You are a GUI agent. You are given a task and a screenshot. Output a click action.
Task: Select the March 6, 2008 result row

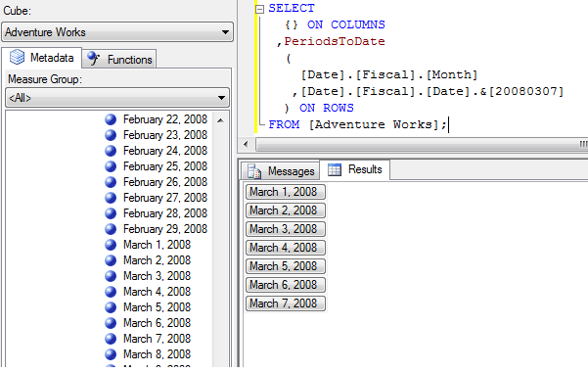click(286, 285)
